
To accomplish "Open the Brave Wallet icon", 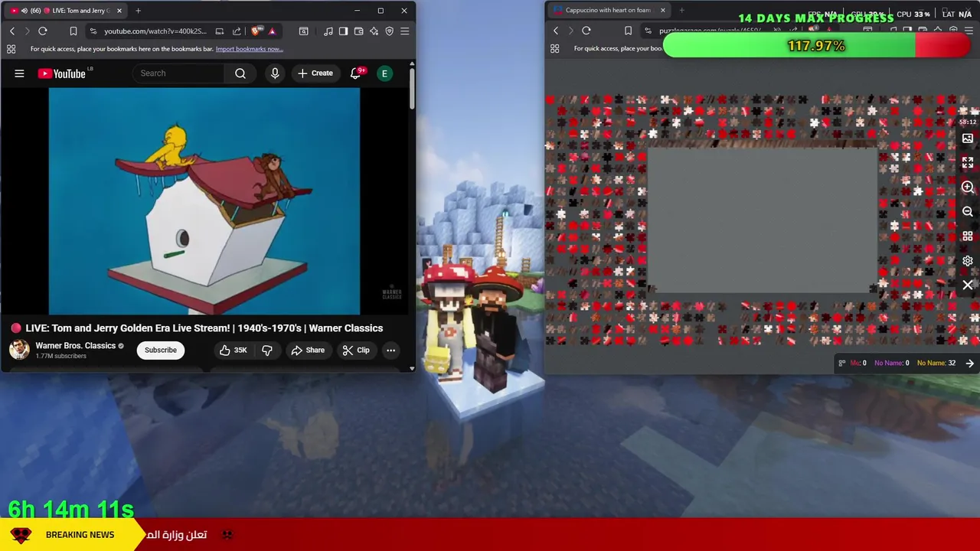I will point(358,31).
